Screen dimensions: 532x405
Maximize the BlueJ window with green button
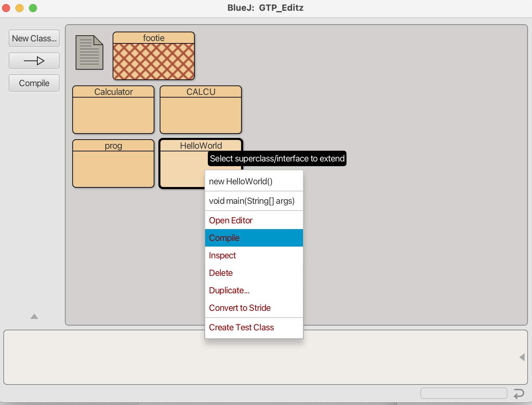coord(33,8)
